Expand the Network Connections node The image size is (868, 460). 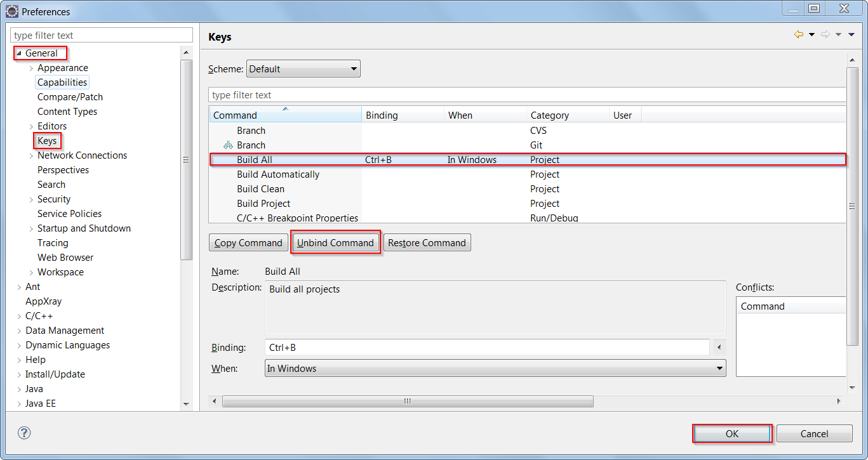[x=31, y=155]
